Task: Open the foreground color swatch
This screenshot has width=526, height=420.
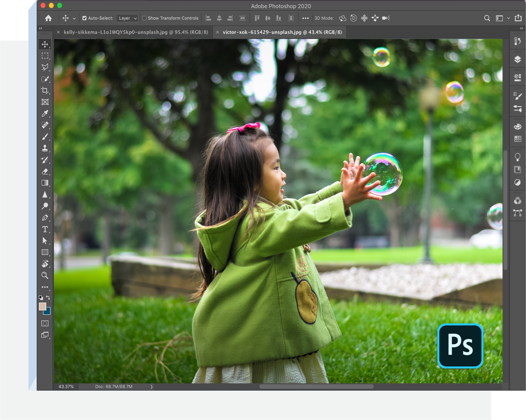Action: 42,306
